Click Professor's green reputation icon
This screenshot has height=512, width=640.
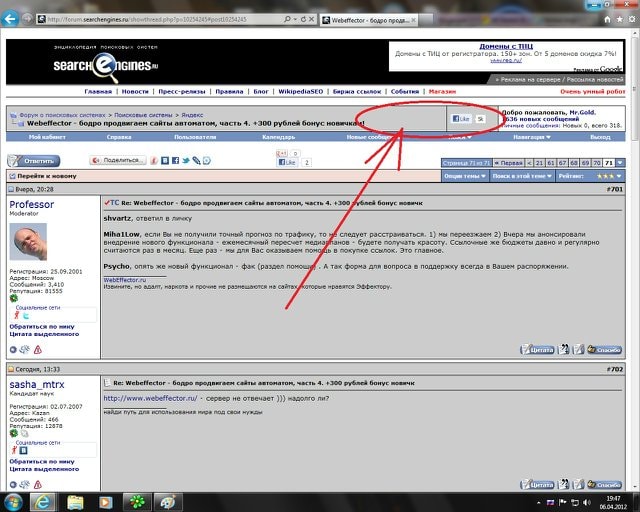click(13, 298)
